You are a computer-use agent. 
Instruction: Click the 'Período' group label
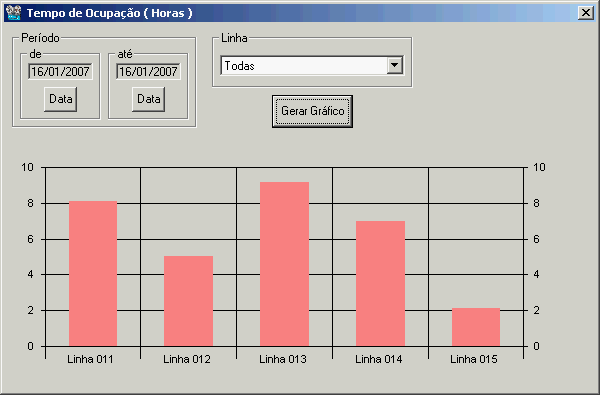(x=40, y=38)
